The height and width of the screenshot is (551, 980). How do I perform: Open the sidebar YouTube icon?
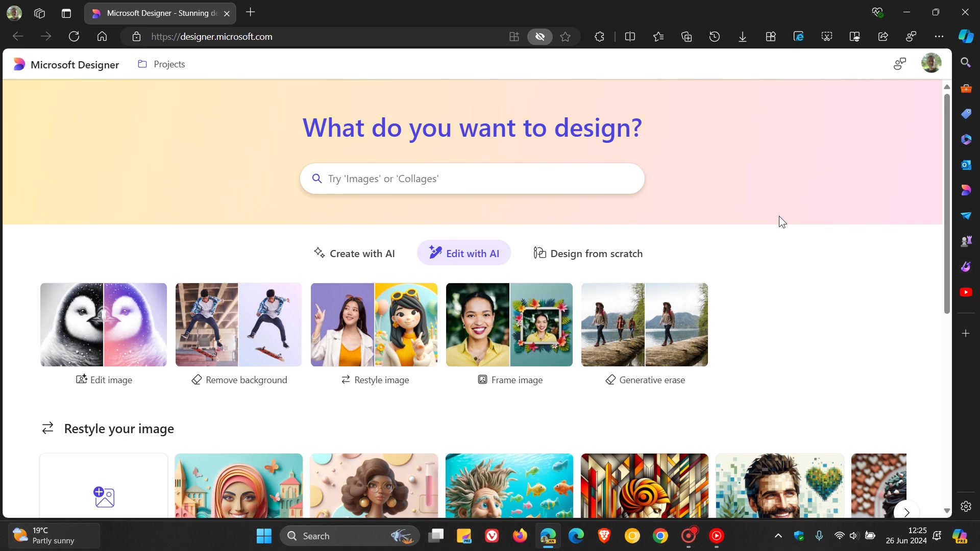tap(966, 292)
